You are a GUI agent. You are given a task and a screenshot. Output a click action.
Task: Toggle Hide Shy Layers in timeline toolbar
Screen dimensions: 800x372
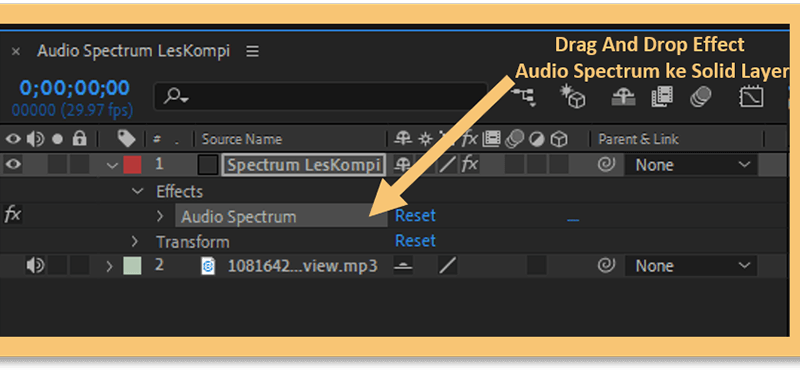623,96
